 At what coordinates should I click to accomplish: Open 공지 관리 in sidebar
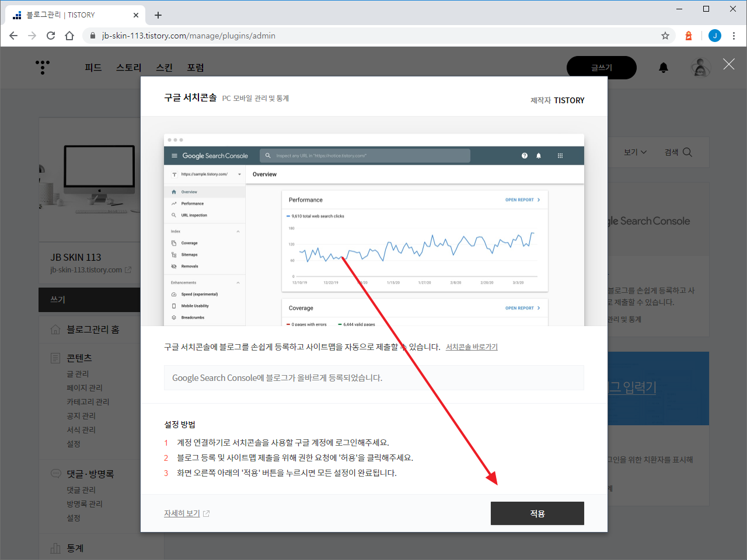(x=81, y=416)
